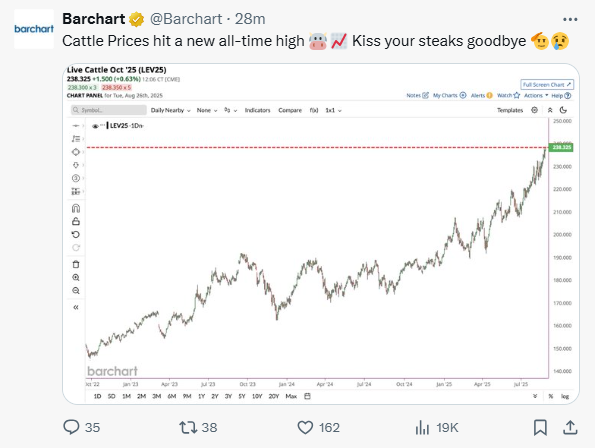Like the Barchart tweet
Image resolution: width=595 pixels, height=448 pixels.
(x=305, y=428)
